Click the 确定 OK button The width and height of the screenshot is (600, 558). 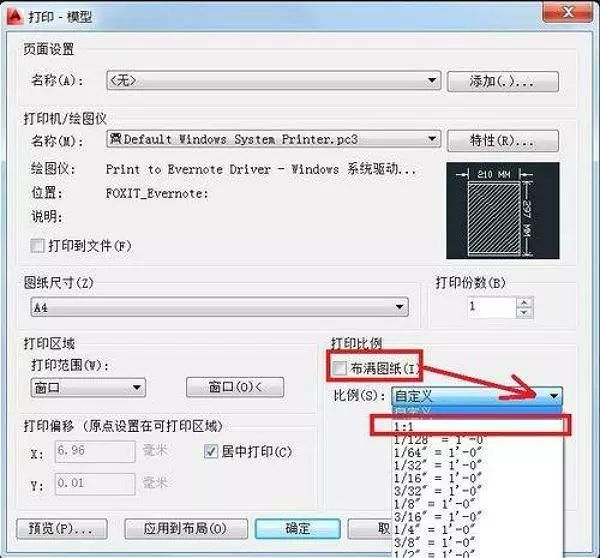tap(297, 529)
